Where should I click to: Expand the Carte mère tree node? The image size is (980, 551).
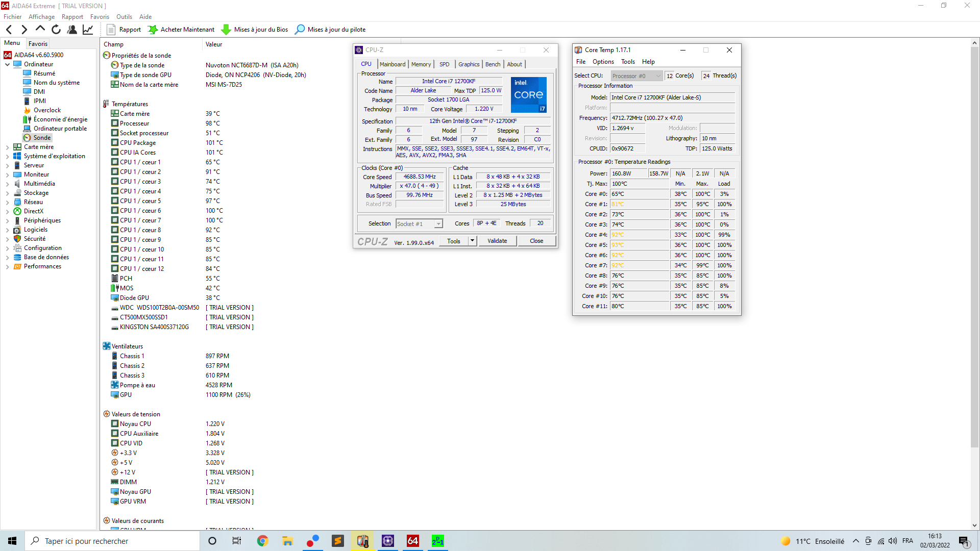[7, 147]
